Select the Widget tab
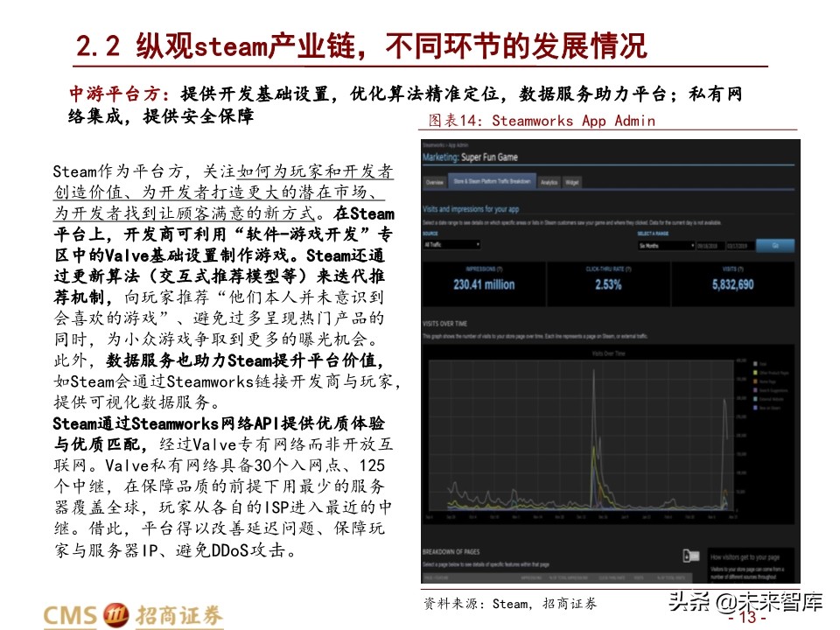840x630 pixels. 571,182
